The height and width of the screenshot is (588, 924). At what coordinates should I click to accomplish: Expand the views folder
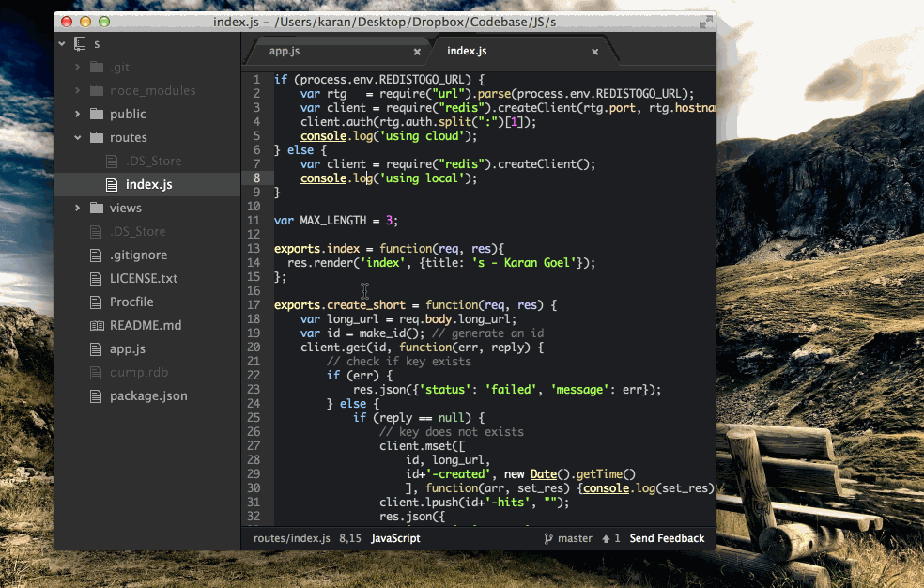(x=77, y=209)
